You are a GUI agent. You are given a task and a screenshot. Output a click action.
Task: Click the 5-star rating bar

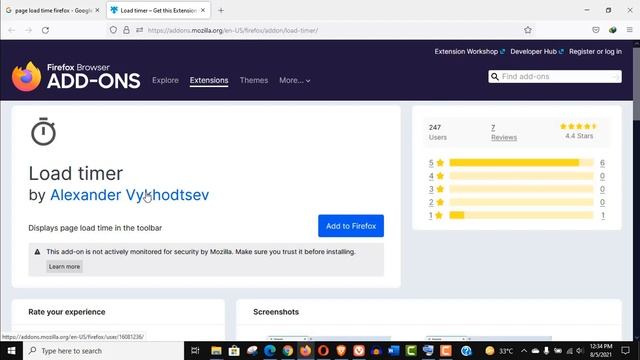point(521,163)
